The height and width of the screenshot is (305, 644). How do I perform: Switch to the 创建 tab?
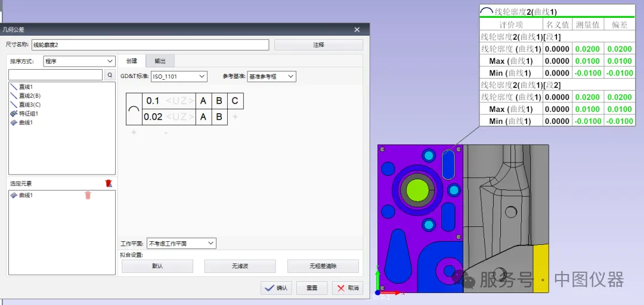(x=132, y=61)
